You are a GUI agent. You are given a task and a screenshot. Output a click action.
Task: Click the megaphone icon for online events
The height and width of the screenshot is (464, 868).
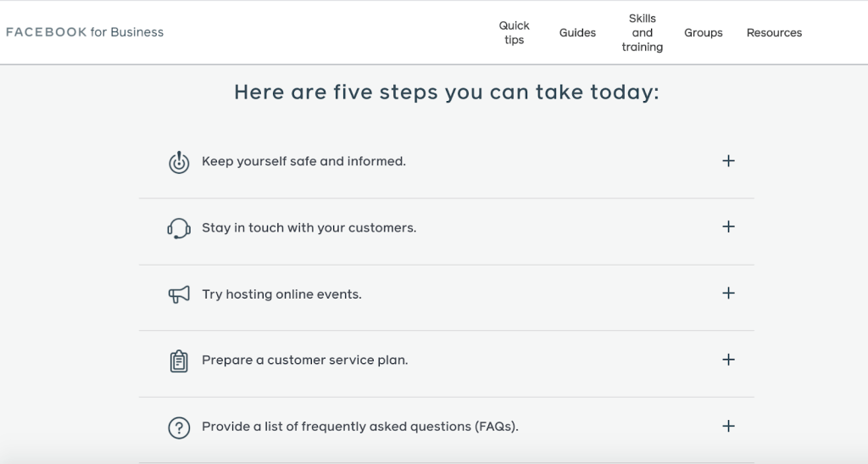pyautogui.click(x=178, y=294)
